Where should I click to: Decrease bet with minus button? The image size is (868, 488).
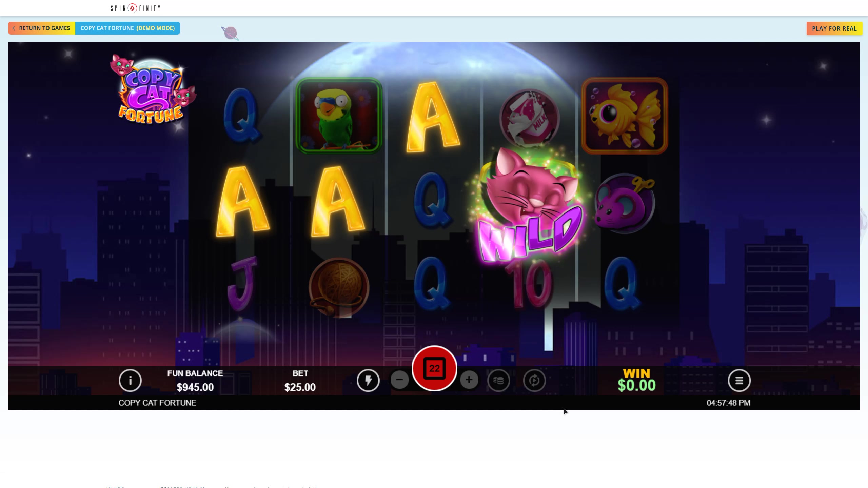pyautogui.click(x=399, y=380)
